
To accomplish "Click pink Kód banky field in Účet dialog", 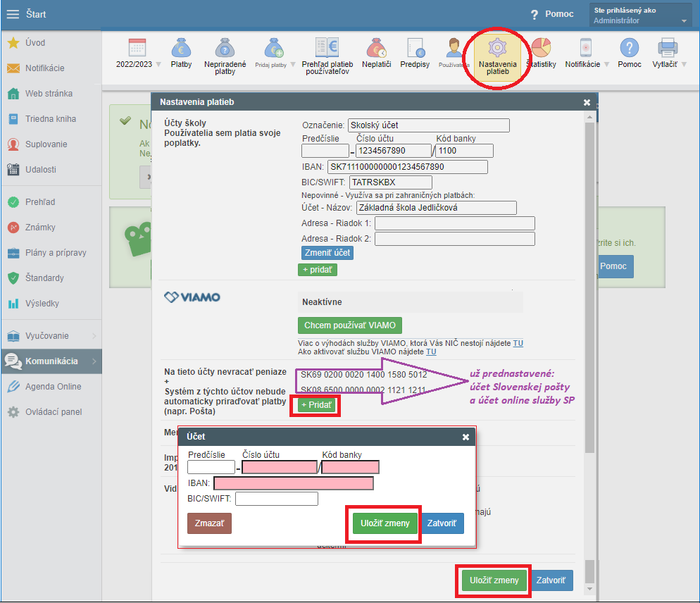I will click(x=351, y=467).
